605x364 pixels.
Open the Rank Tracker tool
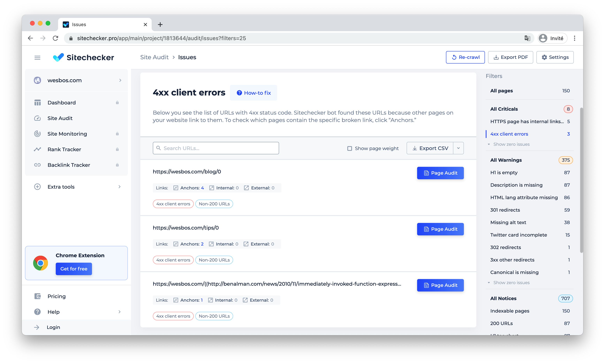point(64,149)
